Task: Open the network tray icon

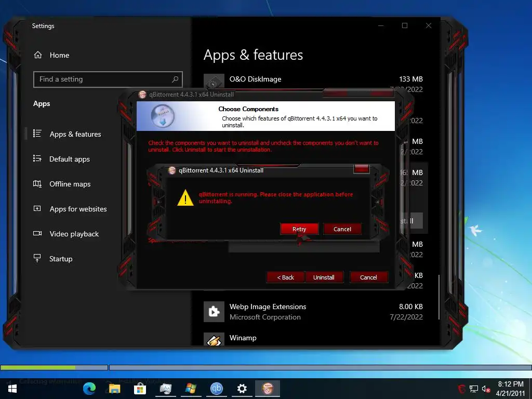Action: (x=474, y=389)
